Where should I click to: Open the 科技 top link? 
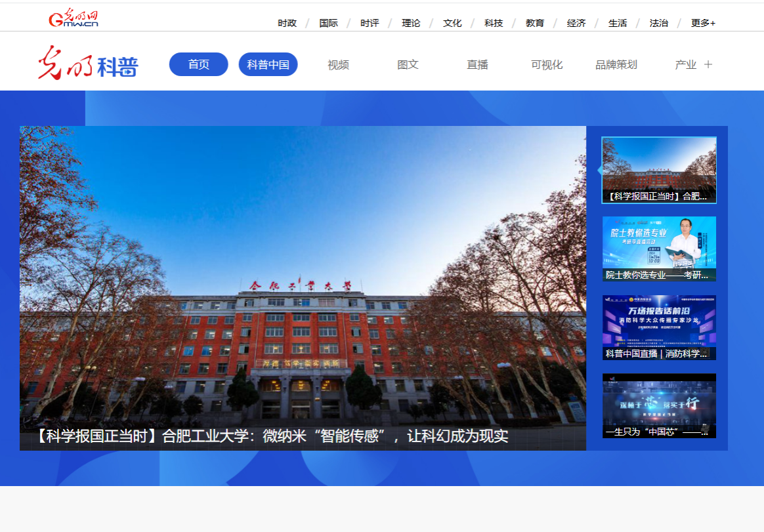tap(494, 23)
